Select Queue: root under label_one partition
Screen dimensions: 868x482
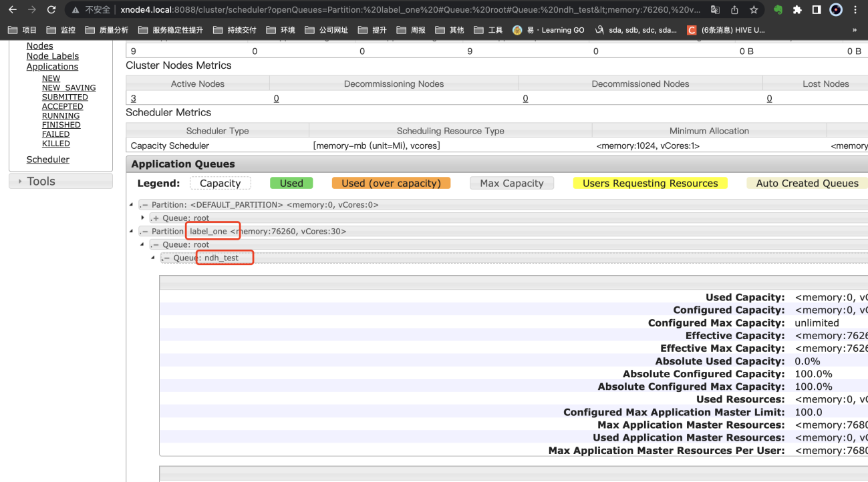tap(509, 244)
